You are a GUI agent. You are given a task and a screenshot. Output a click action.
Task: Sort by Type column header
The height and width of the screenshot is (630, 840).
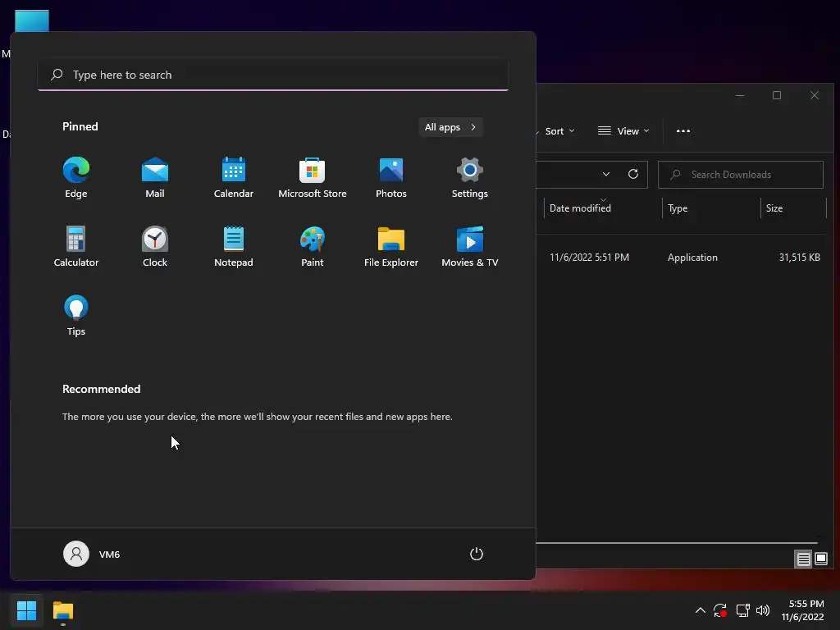[x=711, y=208]
